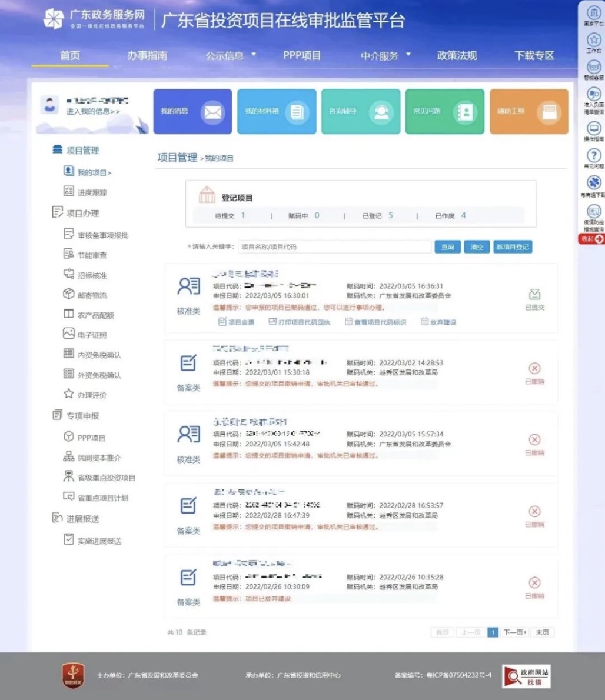Open 民间资本推介 sidebar item
This screenshot has width=605, height=700.
[x=92, y=457]
